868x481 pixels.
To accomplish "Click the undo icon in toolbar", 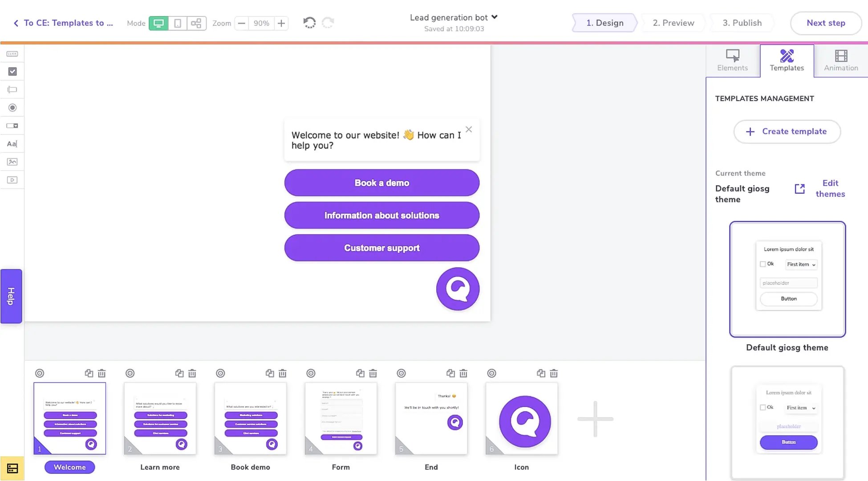I will [308, 23].
